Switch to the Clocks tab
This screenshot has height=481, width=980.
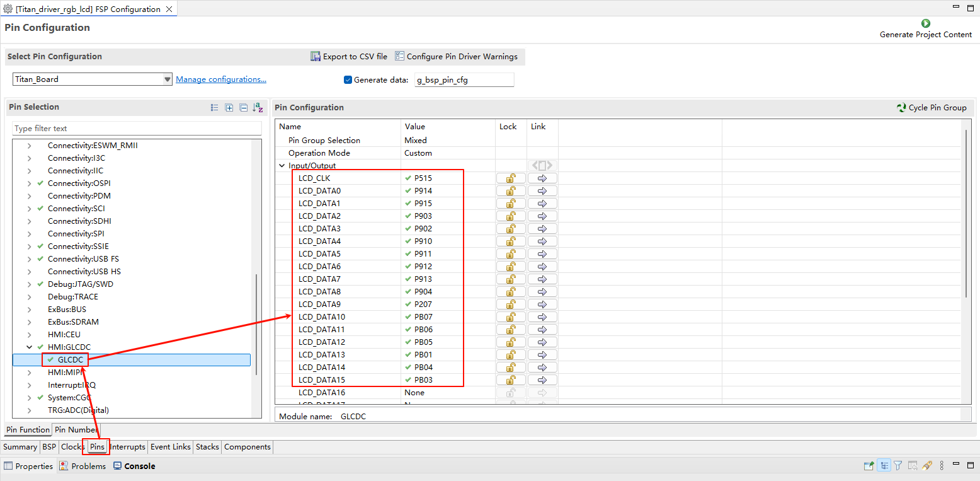coord(72,447)
